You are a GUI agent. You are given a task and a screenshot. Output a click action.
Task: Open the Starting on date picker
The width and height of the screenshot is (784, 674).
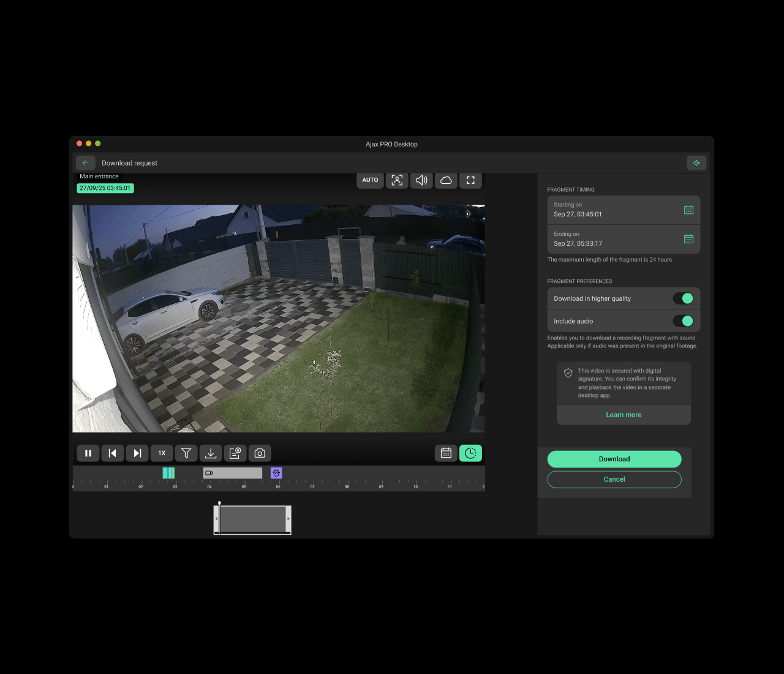[688, 210]
